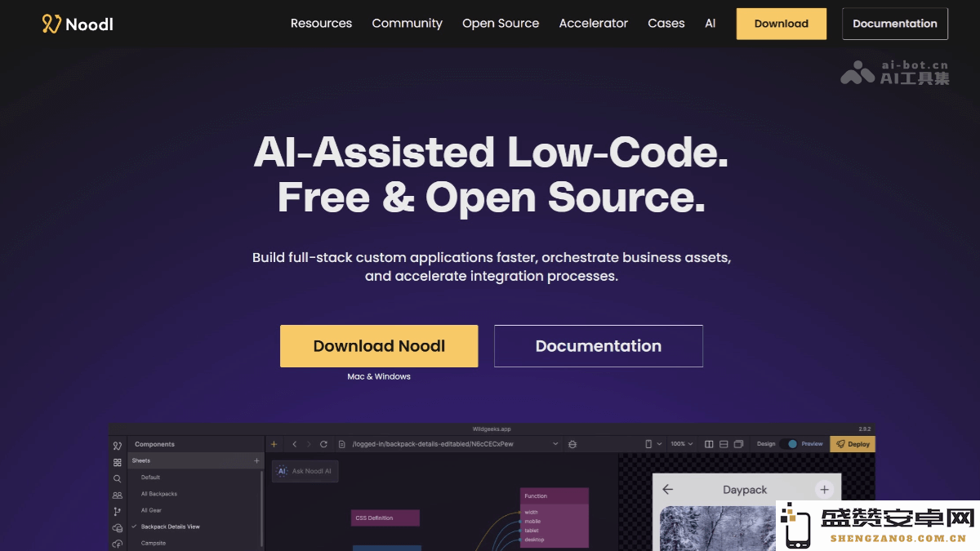Image resolution: width=980 pixels, height=551 pixels.
Task: Click the back arrow in the Daypack preview
Action: click(668, 490)
